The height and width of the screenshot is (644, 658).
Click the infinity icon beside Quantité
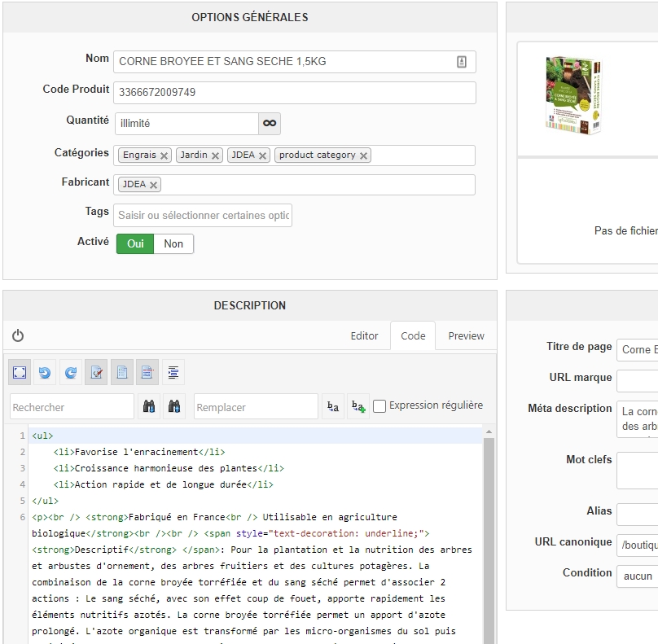[270, 124]
